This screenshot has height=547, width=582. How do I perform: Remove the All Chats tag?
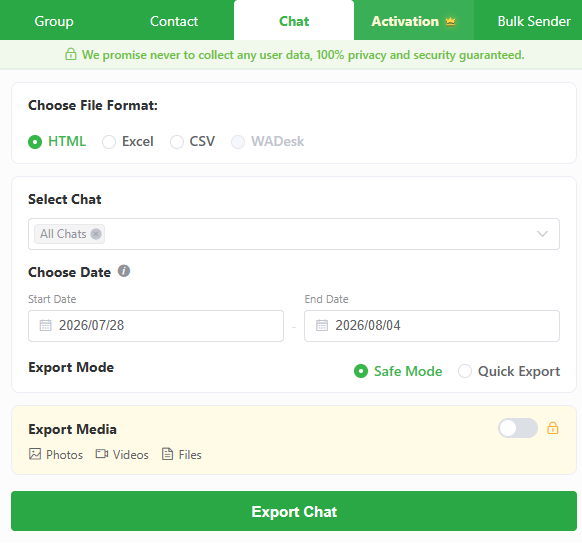pos(96,234)
